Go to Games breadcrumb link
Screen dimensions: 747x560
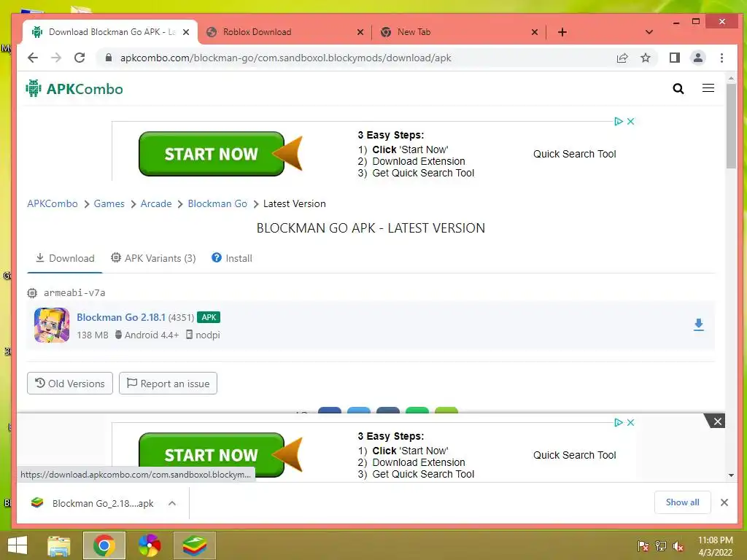point(109,204)
